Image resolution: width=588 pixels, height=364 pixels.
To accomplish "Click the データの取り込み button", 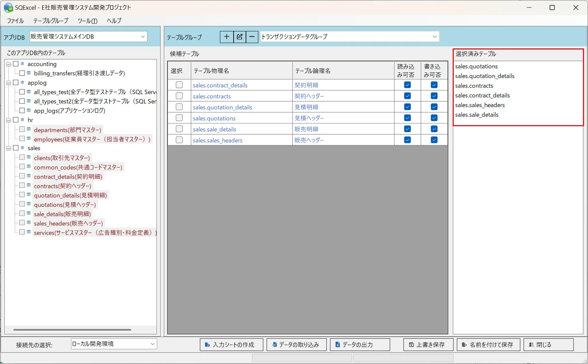I will [x=297, y=344].
